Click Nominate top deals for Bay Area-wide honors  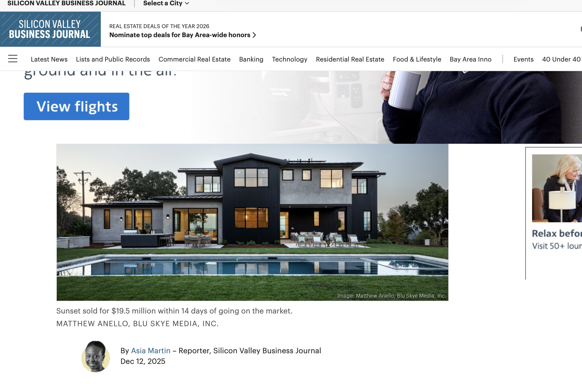[x=180, y=35]
